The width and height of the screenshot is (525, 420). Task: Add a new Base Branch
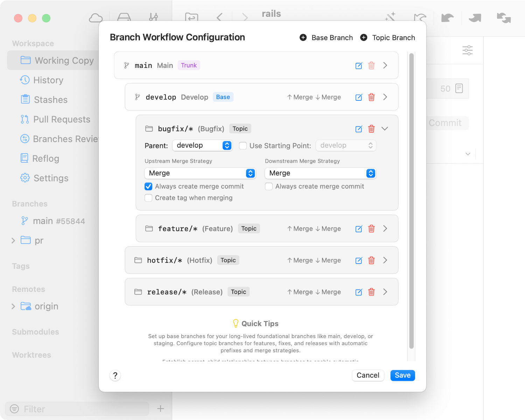tap(326, 37)
